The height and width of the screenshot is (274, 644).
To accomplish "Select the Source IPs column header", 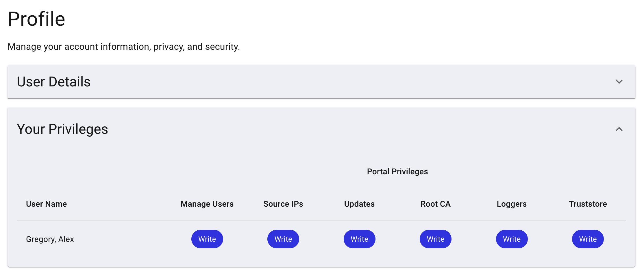I will 283,204.
